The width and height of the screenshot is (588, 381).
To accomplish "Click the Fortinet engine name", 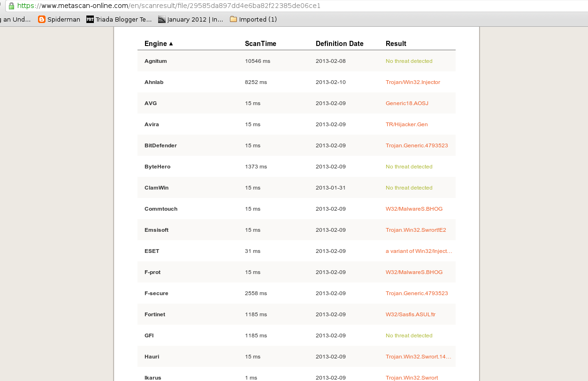I will (155, 314).
